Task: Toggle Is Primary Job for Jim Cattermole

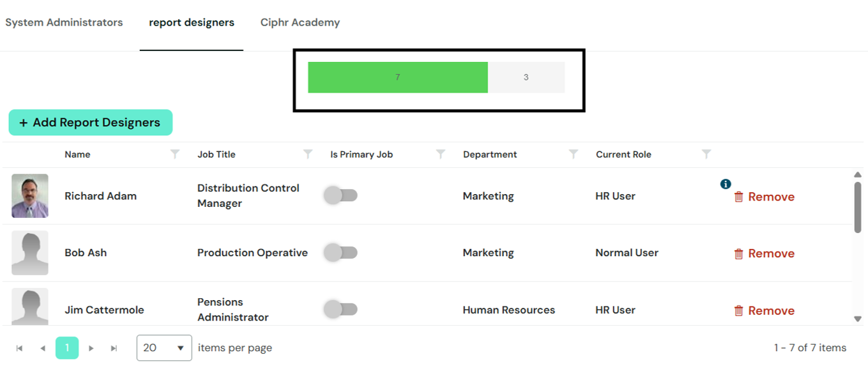Action: [x=340, y=310]
